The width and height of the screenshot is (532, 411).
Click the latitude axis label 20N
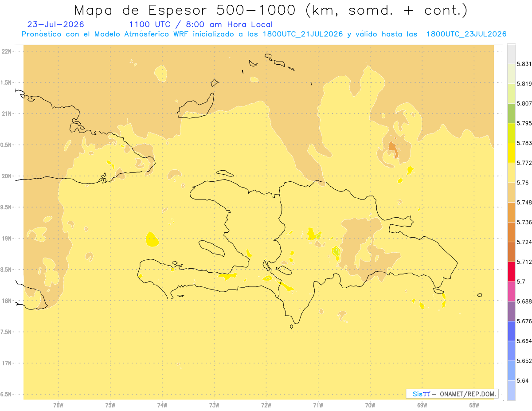[x=7, y=176]
